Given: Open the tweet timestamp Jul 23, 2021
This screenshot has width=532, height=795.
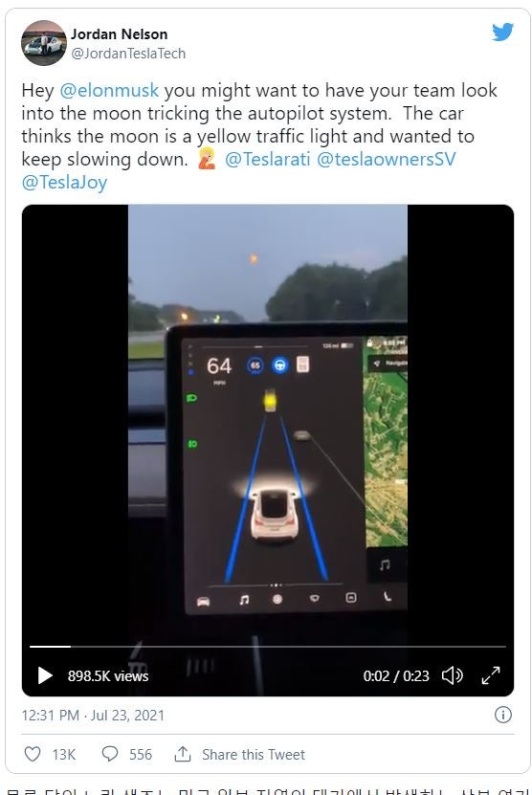Looking at the screenshot, I should (x=93, y=716).
